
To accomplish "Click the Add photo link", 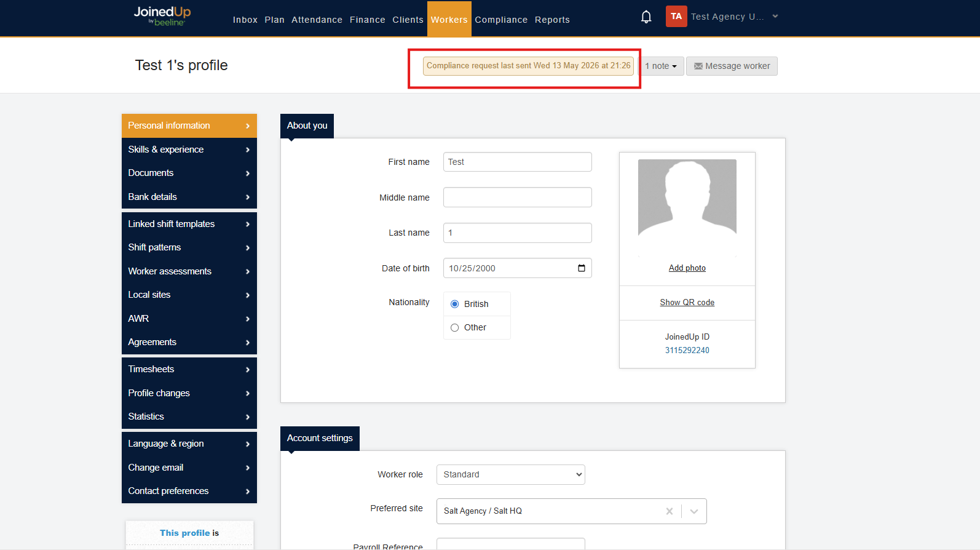I will [687, 268].
